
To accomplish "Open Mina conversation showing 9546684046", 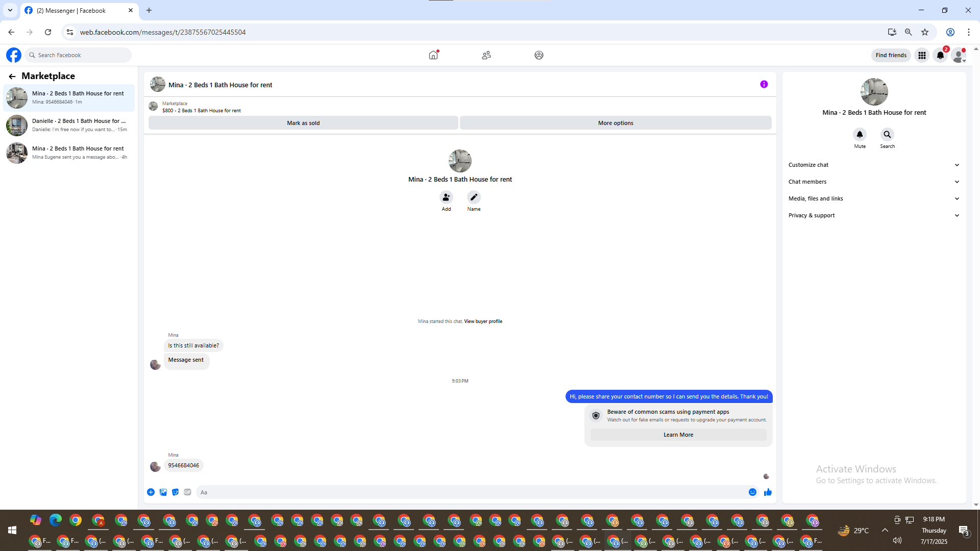I will pos(69,97).
